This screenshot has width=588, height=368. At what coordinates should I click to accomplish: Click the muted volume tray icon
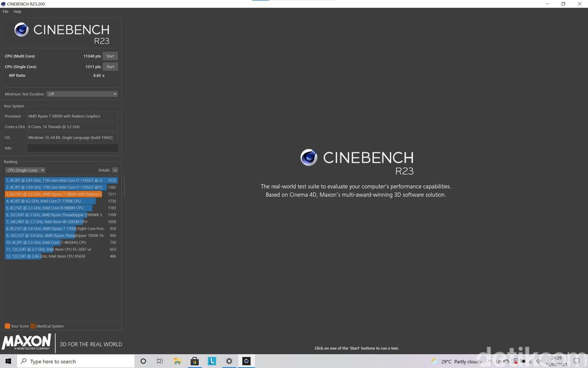click(539, 361)
